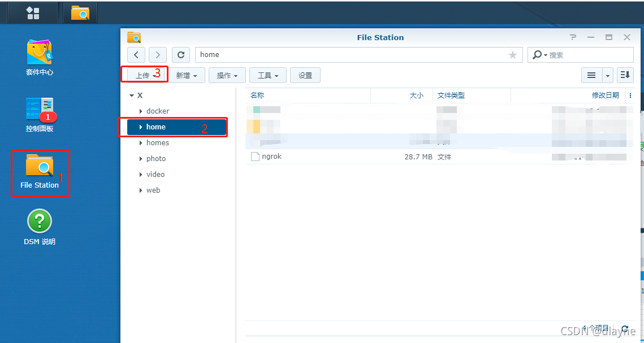This screenshot has width=644, height=343.
Task: Open the Create (新增) dropdown menu
Action: click(187, 75)
